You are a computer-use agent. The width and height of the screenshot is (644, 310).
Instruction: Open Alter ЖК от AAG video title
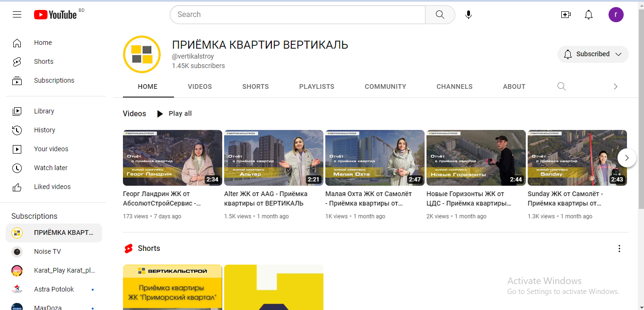(x=266, y=199)
